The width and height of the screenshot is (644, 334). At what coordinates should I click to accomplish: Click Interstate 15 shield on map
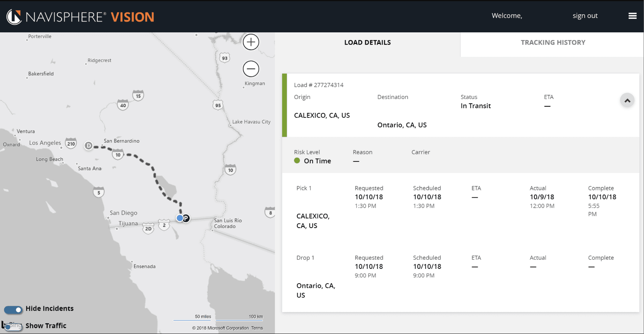click(138, 96)
